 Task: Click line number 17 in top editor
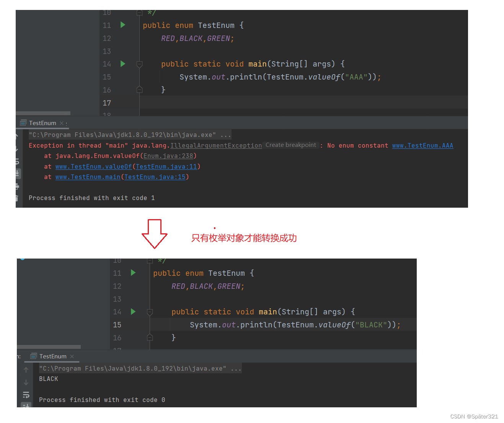click(107, 103)
